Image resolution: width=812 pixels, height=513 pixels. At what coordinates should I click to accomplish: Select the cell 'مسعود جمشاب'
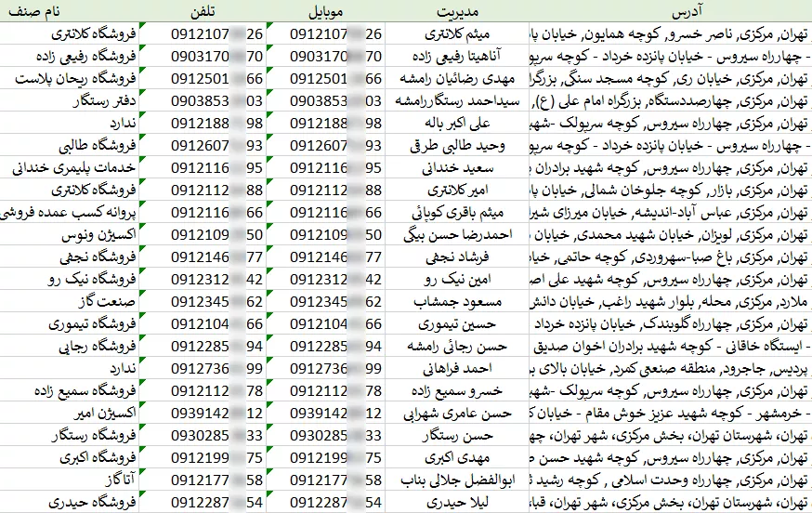[x=457, y=301]
